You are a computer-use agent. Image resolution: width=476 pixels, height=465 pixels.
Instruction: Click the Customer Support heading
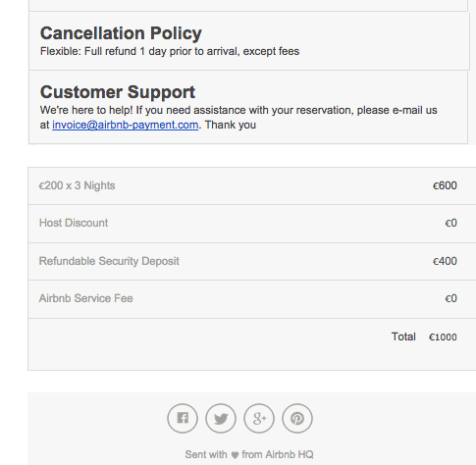[x=118, y=92]
